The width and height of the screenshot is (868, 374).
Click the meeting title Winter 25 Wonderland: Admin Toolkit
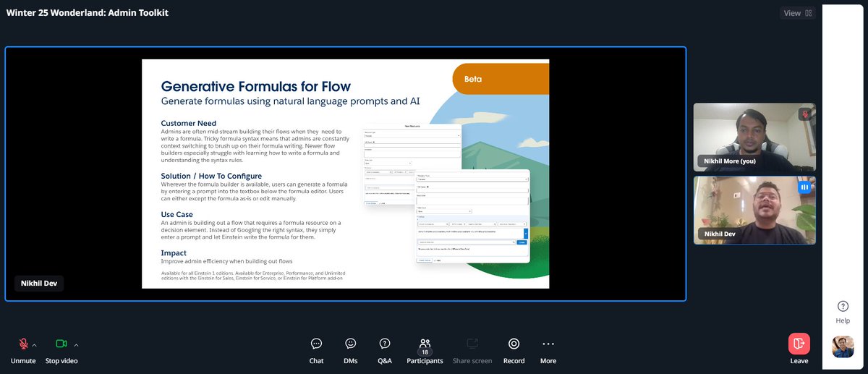coord(88,13)
